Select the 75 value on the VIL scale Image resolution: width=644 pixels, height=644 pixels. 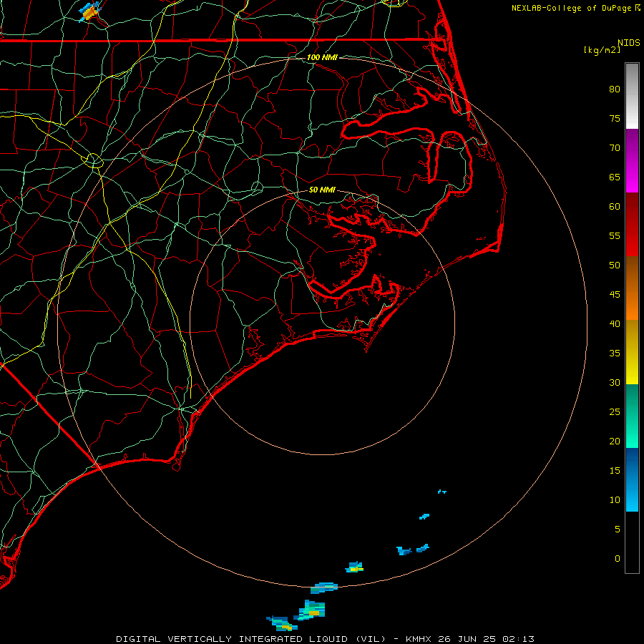(615, 119)
